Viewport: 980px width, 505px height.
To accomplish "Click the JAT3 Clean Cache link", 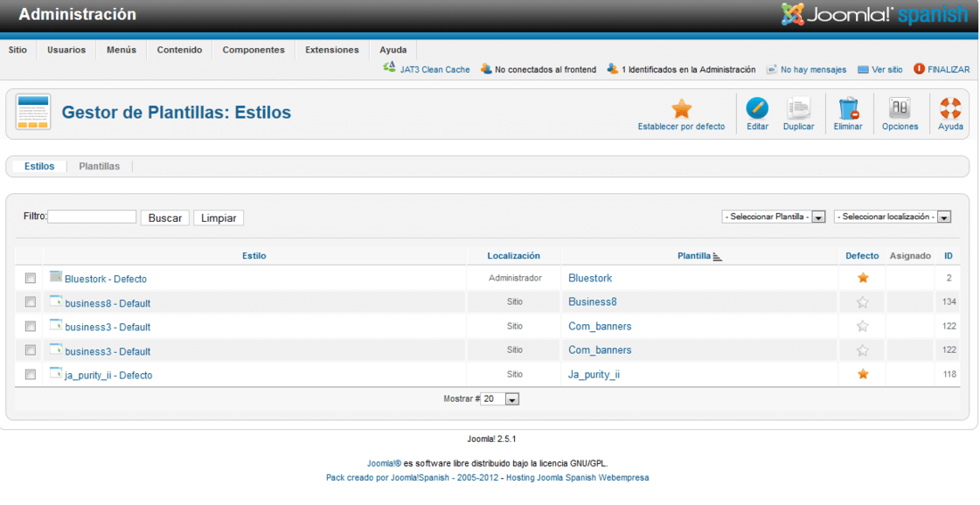I will pyautogui.click(x=435, y=70).
